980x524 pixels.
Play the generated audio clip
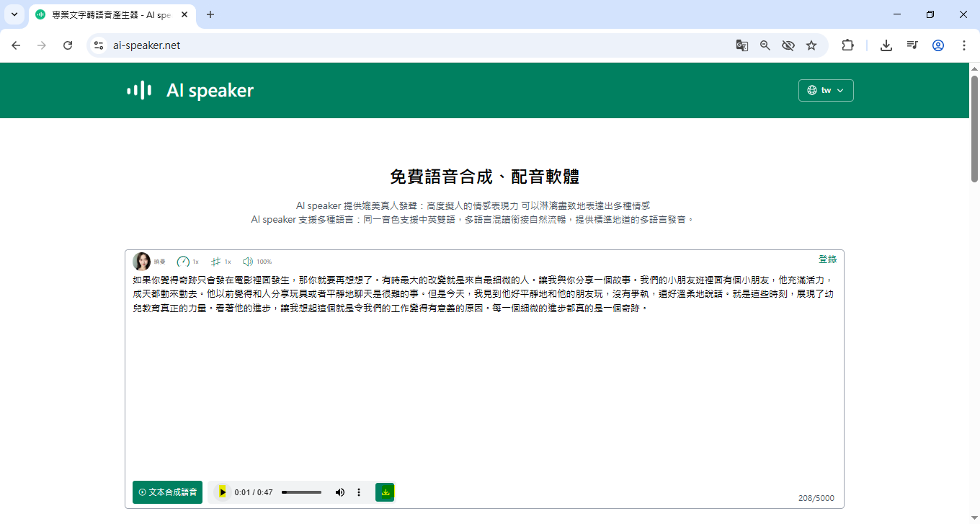(223, 492)
